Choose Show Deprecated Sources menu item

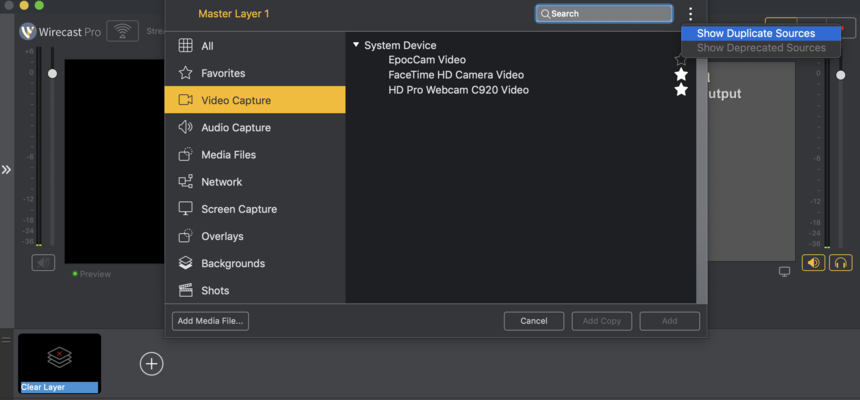761,48
